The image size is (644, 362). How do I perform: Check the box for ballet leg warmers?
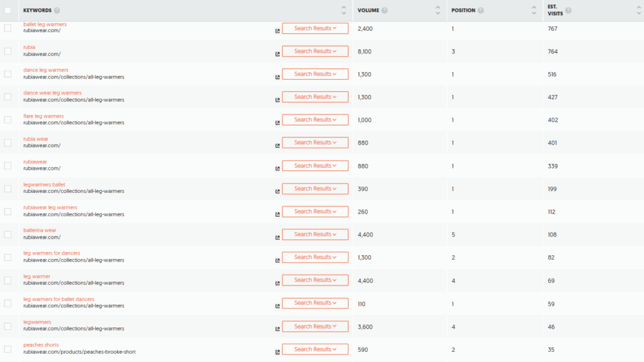[8, 28]
